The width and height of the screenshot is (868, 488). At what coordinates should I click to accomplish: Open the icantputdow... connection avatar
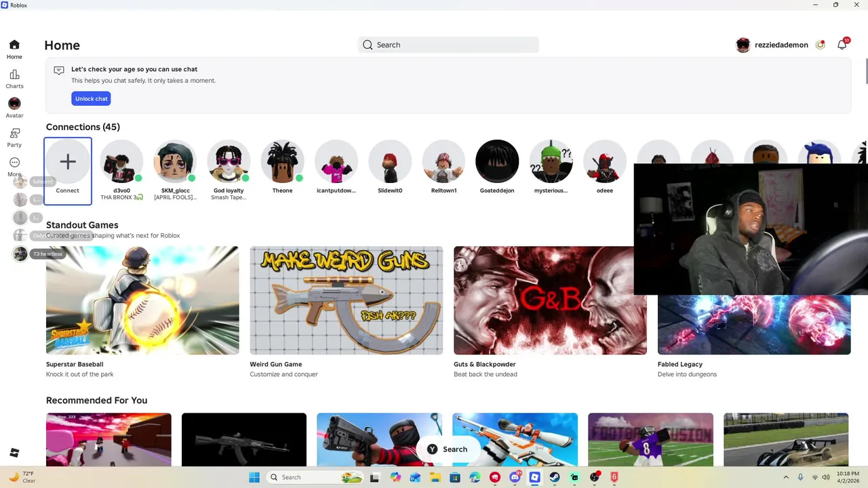point(336,161)
